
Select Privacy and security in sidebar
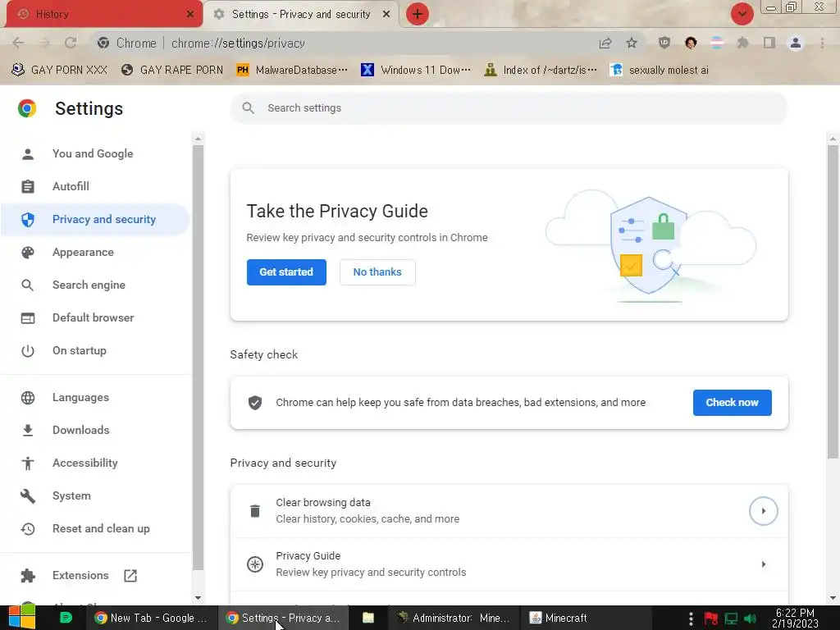[x=95, y=220]
